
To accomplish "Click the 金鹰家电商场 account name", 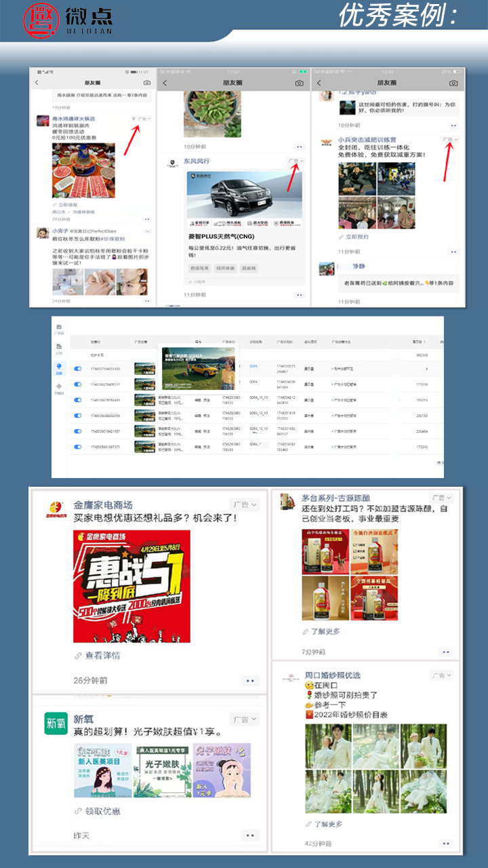I will tap(103, 505).
